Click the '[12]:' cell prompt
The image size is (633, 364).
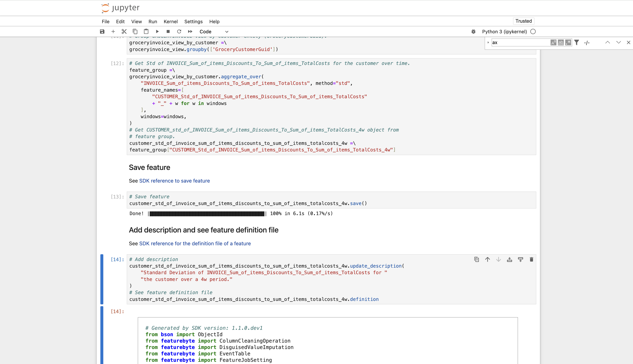(117, 63)
